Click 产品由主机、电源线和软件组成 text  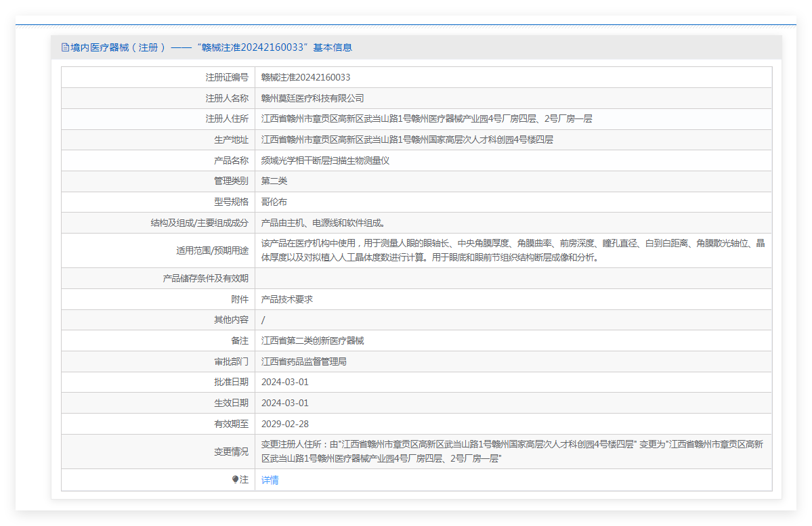click(x=322, y=223)
